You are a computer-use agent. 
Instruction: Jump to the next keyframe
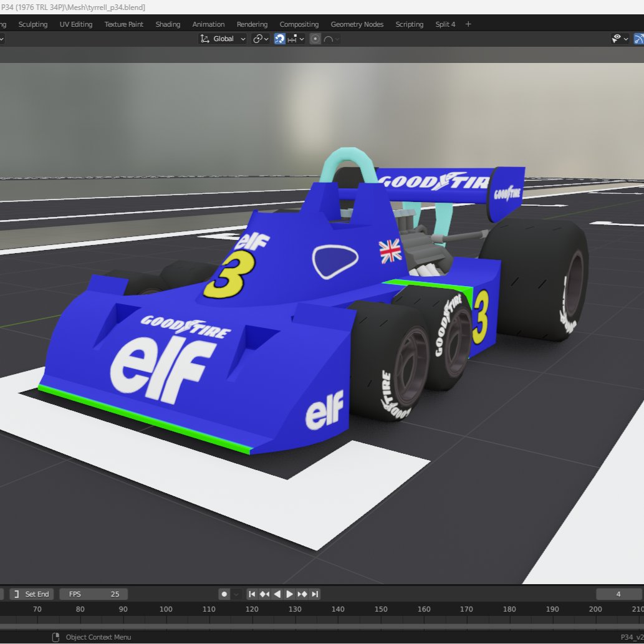click(302, 594)
